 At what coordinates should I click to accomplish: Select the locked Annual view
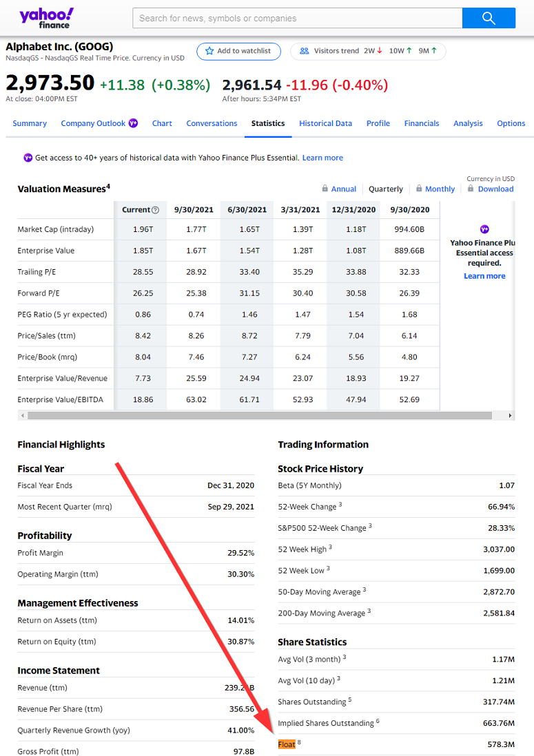[339, 189]
